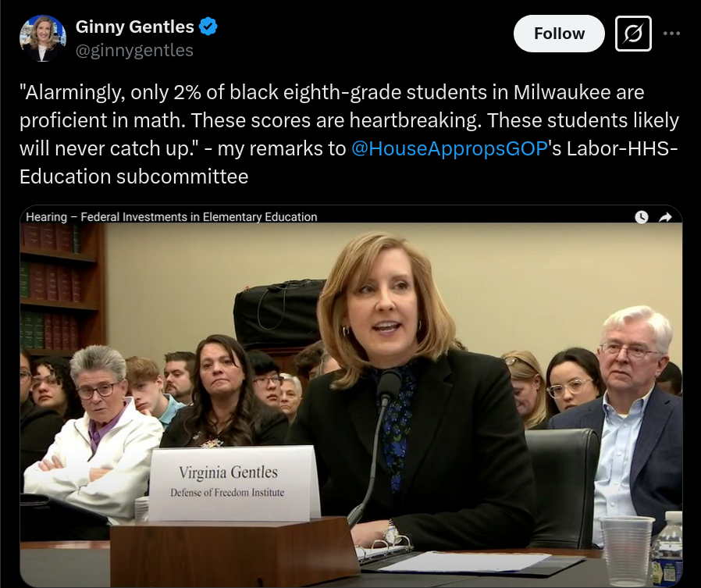Open Grok via the slashed-circle icon
701x588 pixels.
pos(633,34)
